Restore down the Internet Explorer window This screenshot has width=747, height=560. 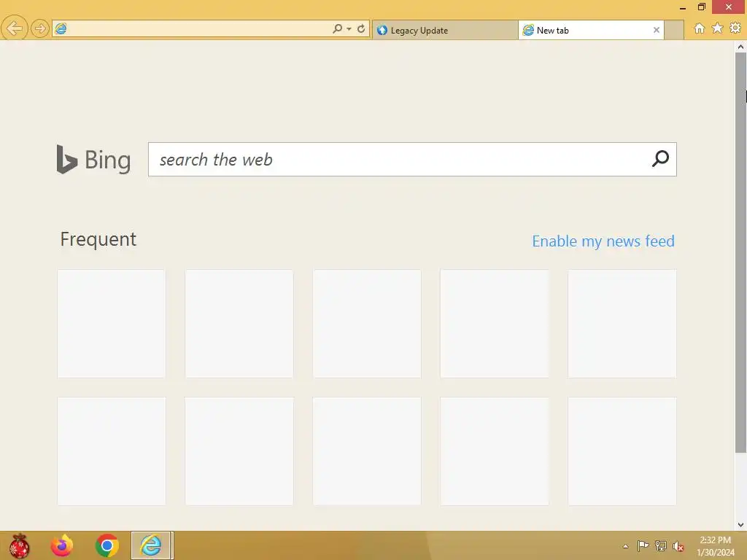tap(701, 7)
